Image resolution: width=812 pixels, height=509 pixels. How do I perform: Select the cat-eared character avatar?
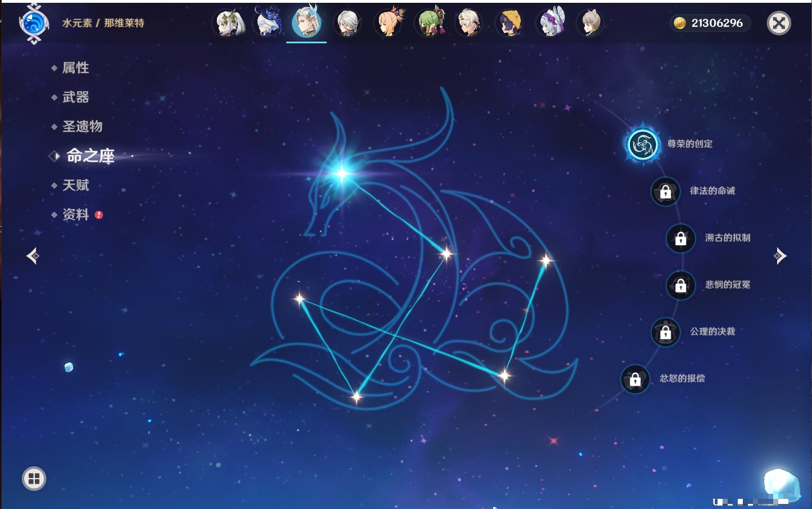[x=590, y=23]
